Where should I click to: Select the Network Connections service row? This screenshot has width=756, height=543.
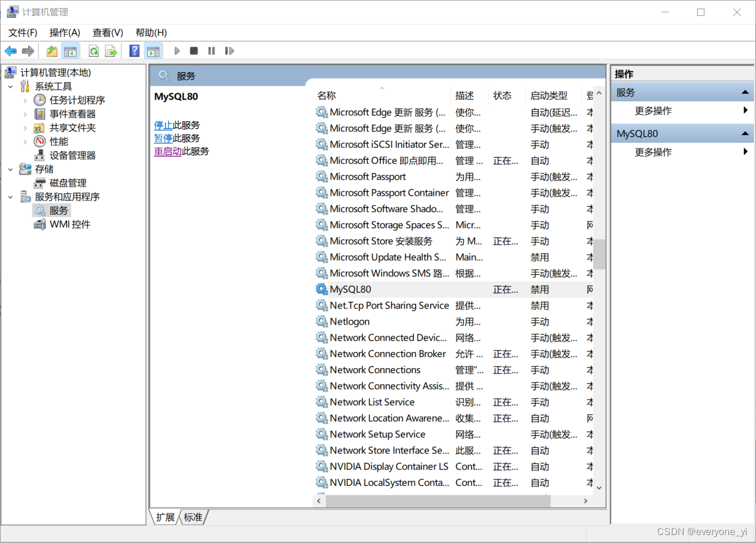(453, 370)
